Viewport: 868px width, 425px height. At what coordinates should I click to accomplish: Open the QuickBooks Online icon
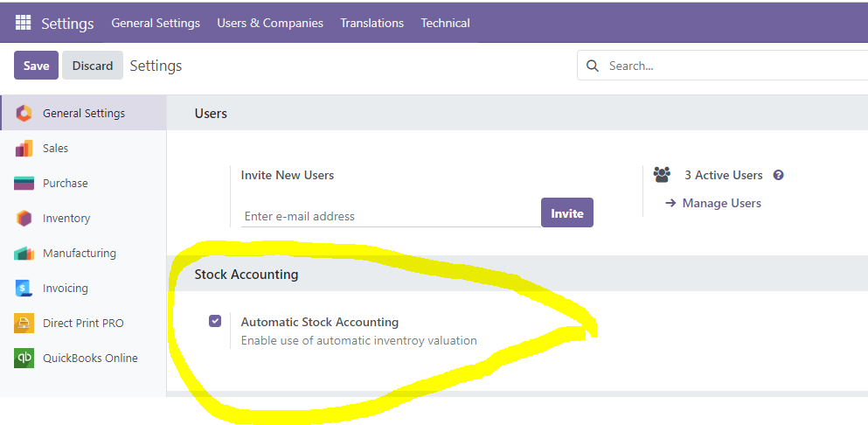(24, 358)
